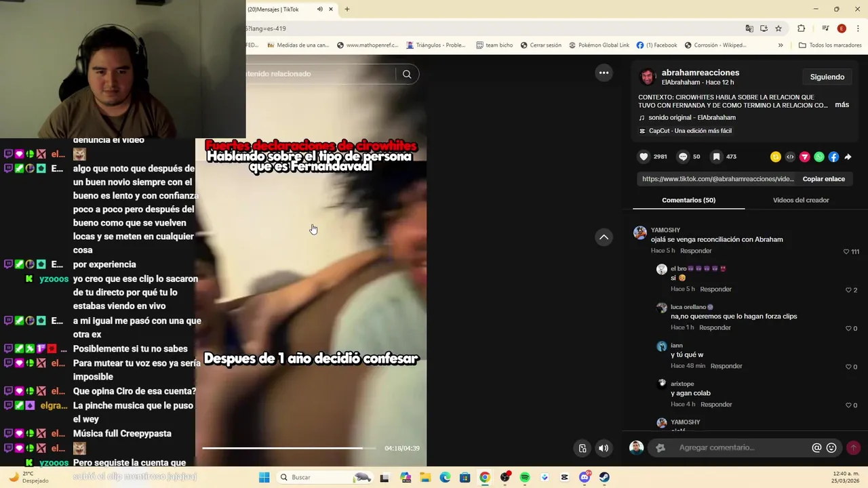This screenshot has height=488, width=868.
Task: Toggle auto-scroll button beside volume
Action: 583,448
